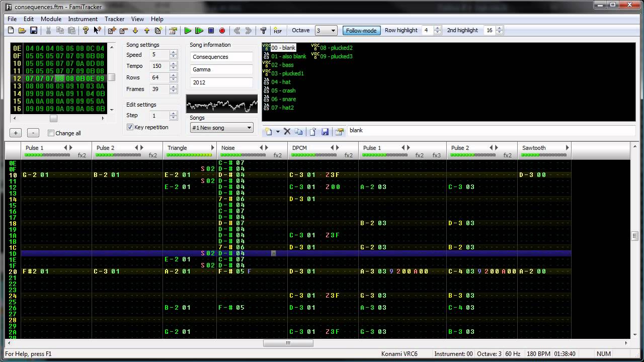Select the DPCM channel header
The height and width of the screenshot is (362, 644).
click(x=323, y=151)
